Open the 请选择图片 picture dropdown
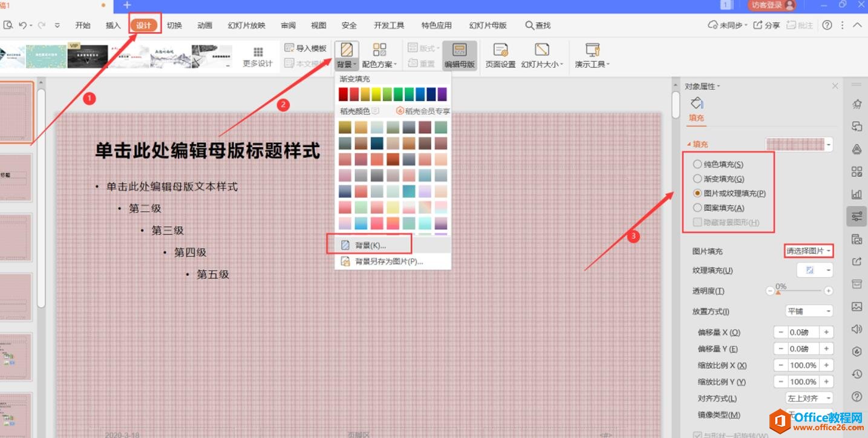Screen dimensions: 868x438 click(809, 251)
